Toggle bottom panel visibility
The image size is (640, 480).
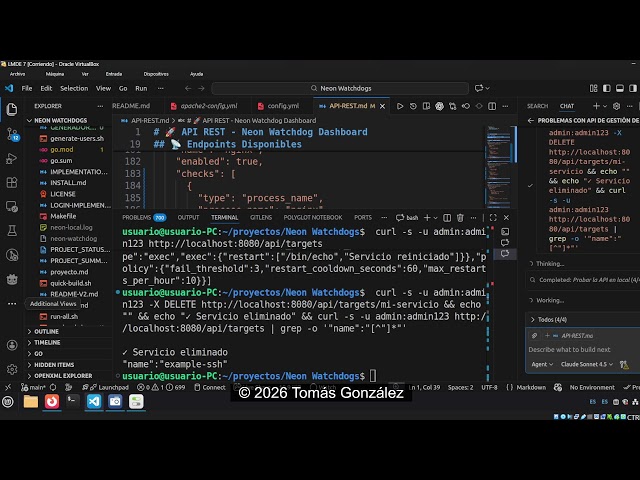point(620,88)
